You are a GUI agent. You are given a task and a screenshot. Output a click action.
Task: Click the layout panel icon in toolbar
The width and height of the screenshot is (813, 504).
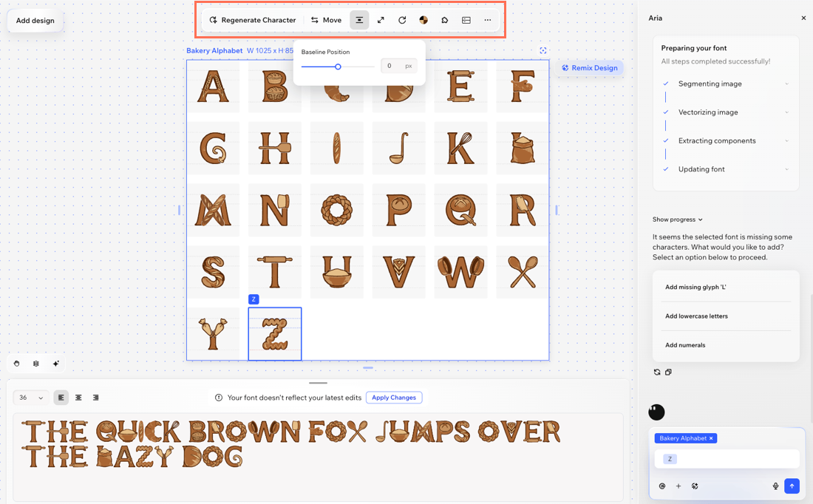(x=466, y=20)
